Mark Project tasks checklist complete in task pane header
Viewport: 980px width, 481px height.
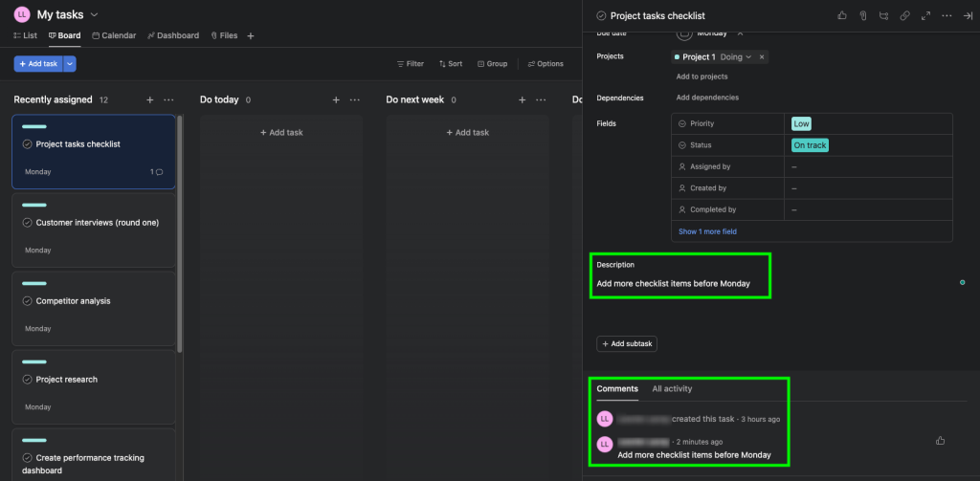coord(601,15)
